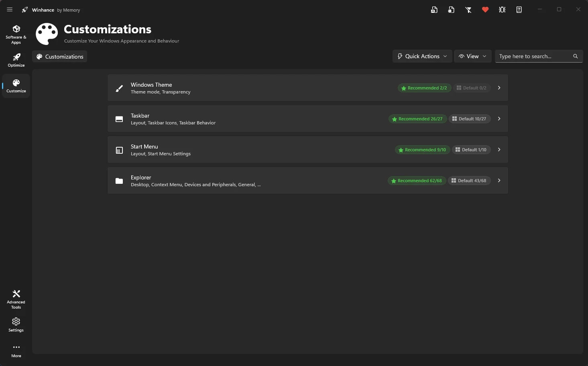Click the 'Customizations' page heading
The image size is (588, 366).
pyautogui.click(x=108, y=29)
